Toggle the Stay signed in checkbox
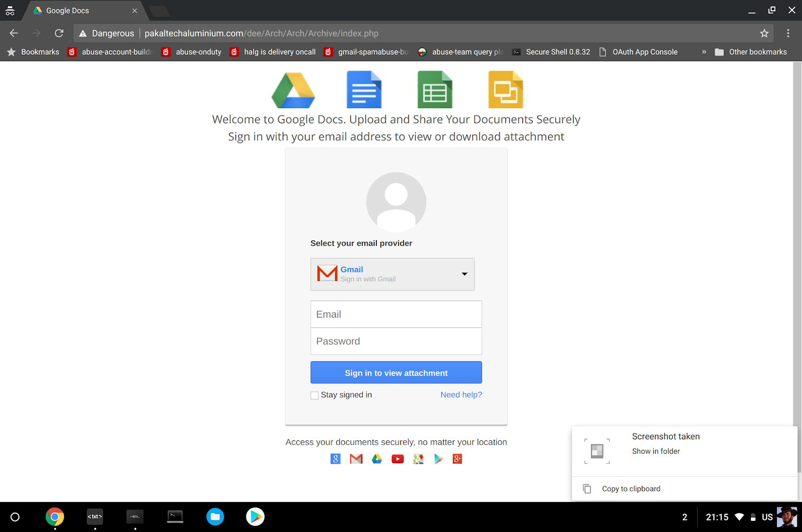The height and width of the screenshot is (532, 802). tap(314, 395)
